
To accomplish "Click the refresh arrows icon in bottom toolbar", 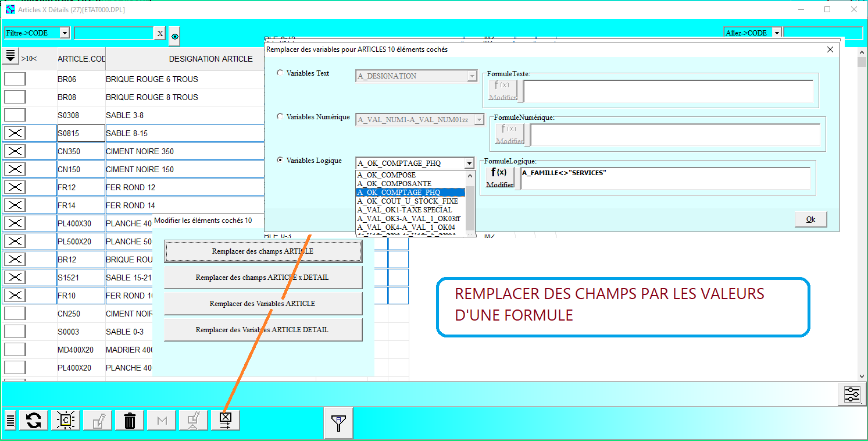I will [x=34, y=420].
